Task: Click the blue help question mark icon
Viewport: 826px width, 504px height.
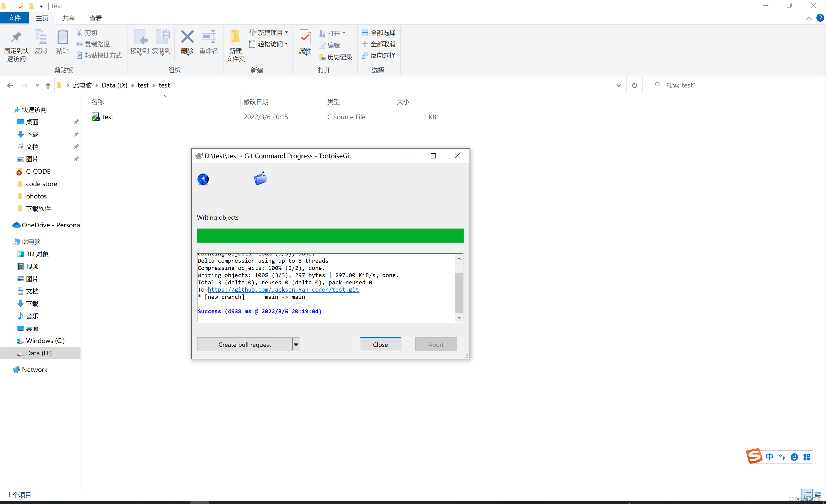Action: pyautogui.click(x=820, y=18)
